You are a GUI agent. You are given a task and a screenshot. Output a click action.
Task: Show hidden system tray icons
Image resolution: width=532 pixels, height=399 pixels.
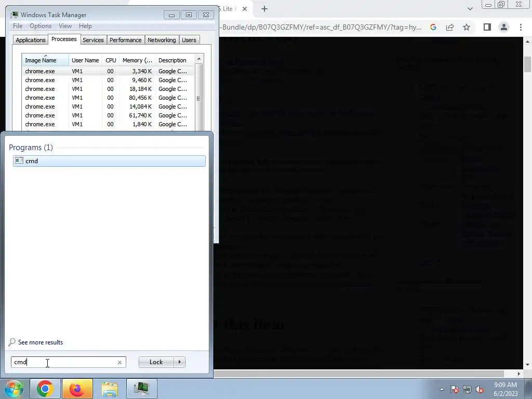(x=442, y=389)
